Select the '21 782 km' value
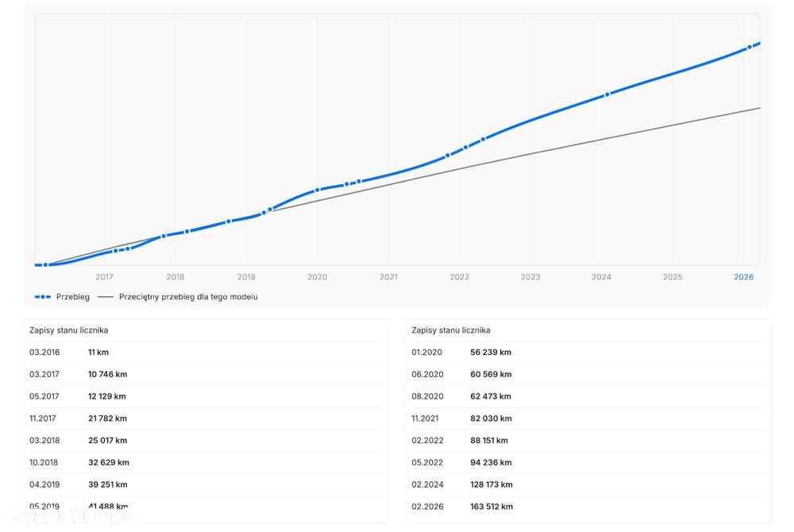This screenshot has width=794, height=532. point(107,418)
